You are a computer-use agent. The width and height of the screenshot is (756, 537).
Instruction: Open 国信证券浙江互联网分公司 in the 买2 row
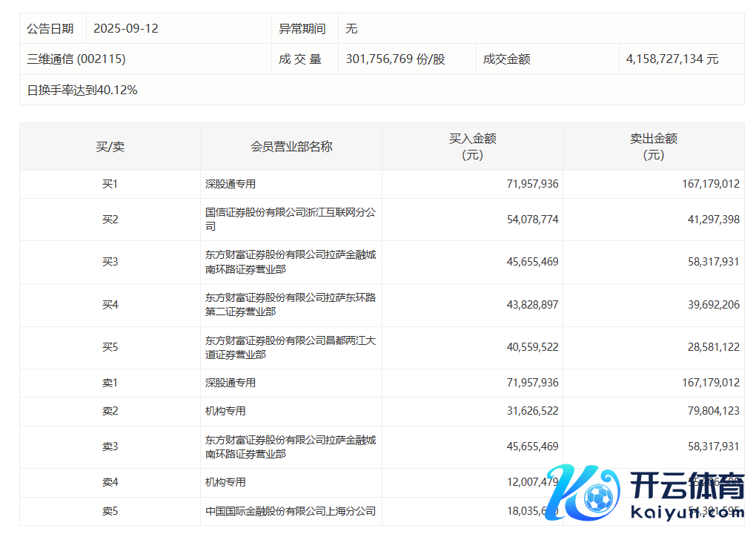(290, 220)
